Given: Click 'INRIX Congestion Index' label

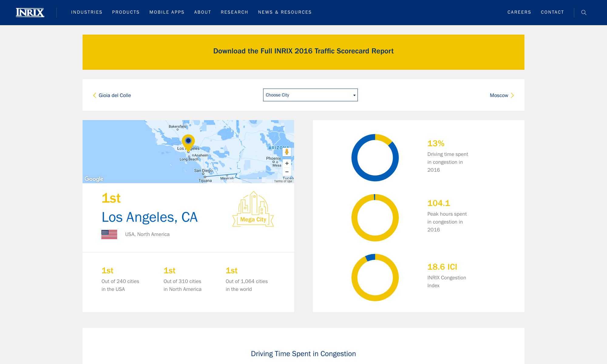Looking at the screenshot, I should (x=447, y=281).
